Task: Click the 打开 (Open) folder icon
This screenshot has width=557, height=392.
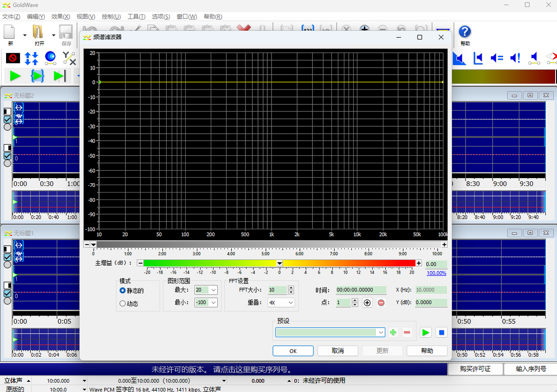Action: point(38,32)
